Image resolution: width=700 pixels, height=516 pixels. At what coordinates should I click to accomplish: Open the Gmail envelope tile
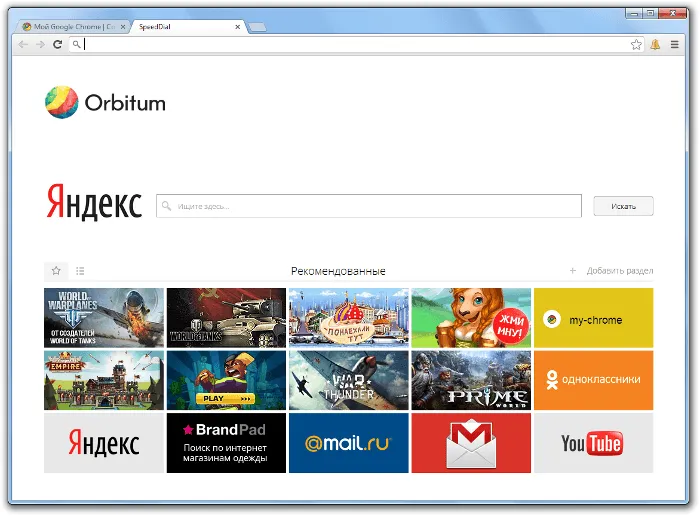tap(471, 443)
